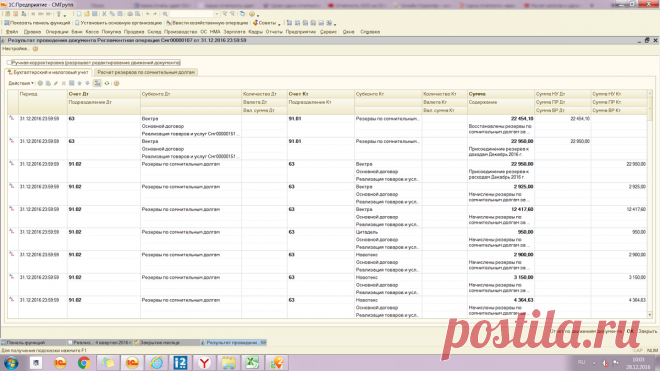The width and height of the screenshot is (660, 371).
Task: Click refresh green arrows icon
Action: point(107,83)
